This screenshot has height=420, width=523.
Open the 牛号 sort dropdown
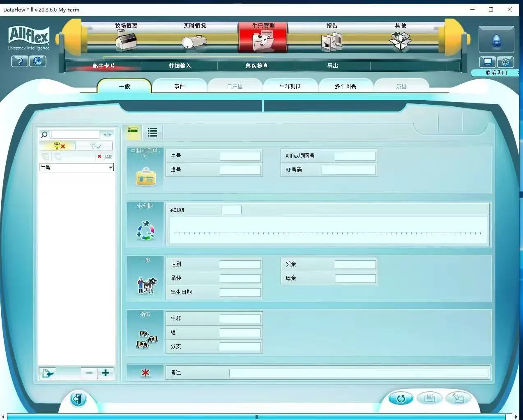point(76,168)
